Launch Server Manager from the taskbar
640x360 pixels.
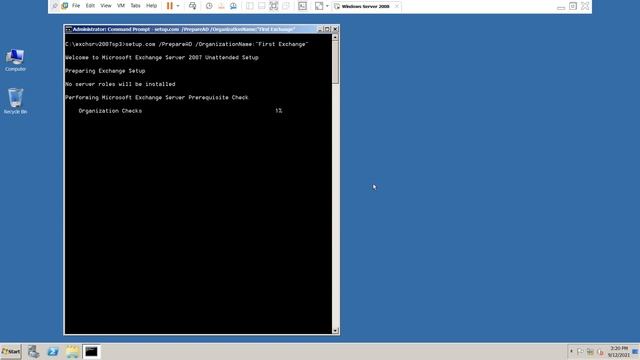pos(33,351)
